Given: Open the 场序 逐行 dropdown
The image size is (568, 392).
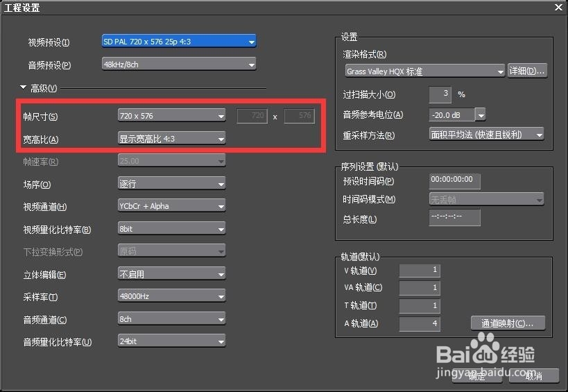Looking at the screenshot, I should [172, 184].
